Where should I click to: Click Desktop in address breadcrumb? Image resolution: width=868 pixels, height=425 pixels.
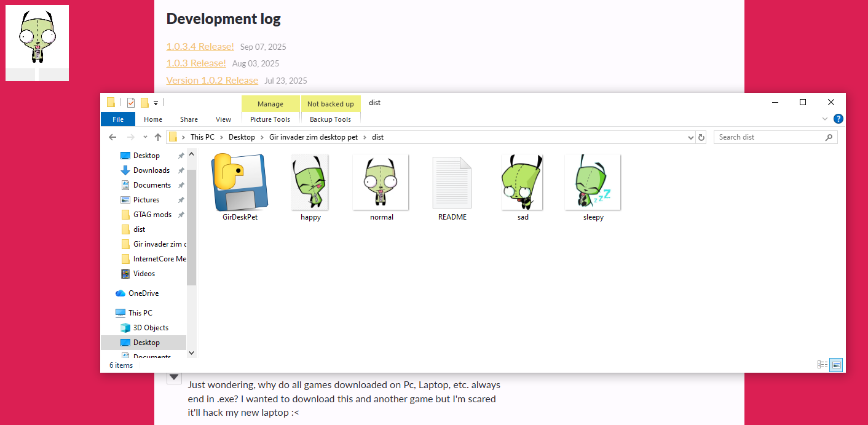242,137
